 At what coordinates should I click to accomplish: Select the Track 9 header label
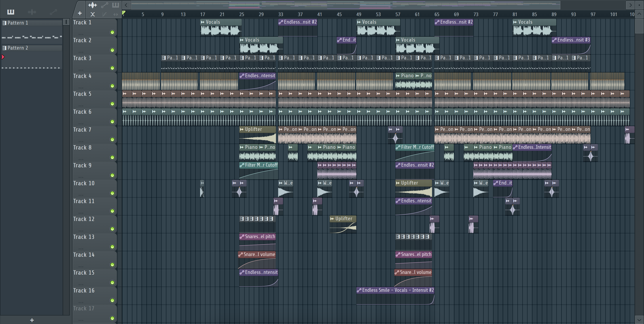(x=82, y=166)
